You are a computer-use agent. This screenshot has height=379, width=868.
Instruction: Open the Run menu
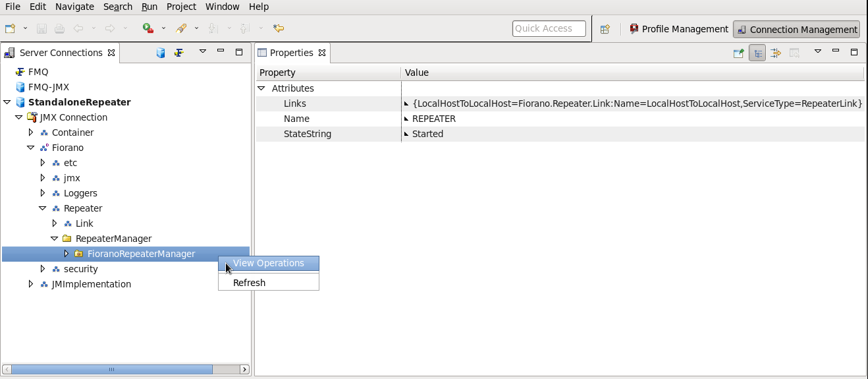tap(149, 7)
